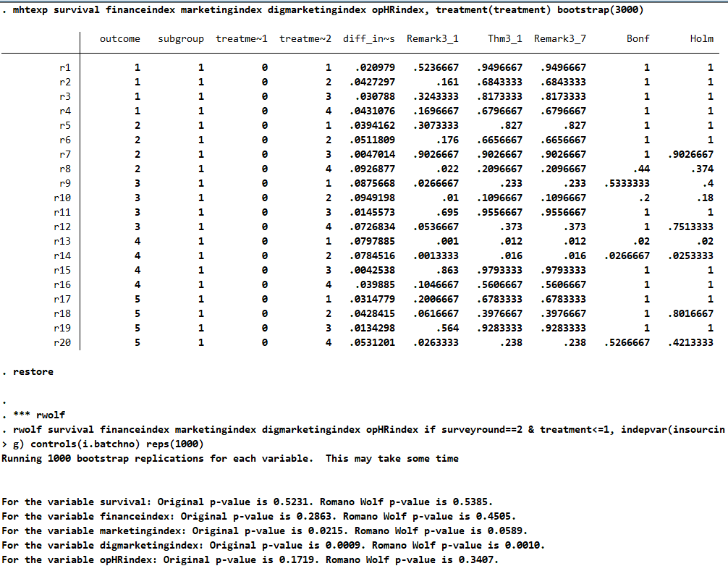Click diff value .0427297 in row r2
The width and height of the screenshot is (728, 579).
(x=372, y=83)
